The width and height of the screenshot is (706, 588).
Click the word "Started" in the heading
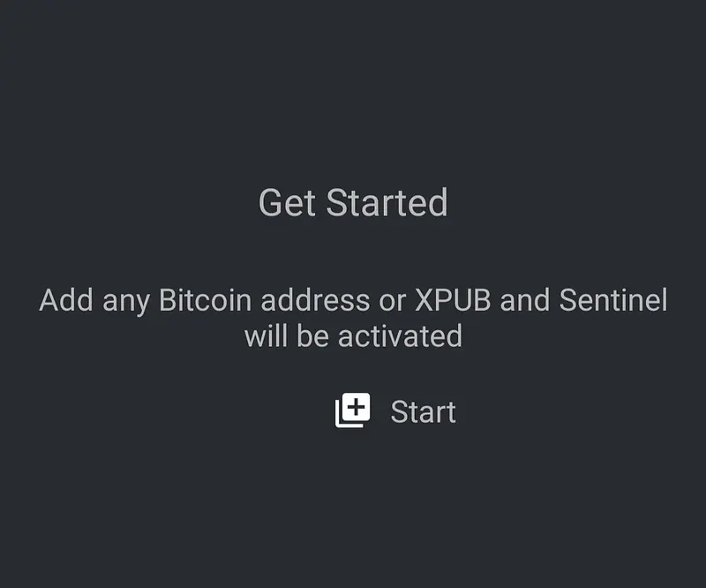tap(387, 202)
